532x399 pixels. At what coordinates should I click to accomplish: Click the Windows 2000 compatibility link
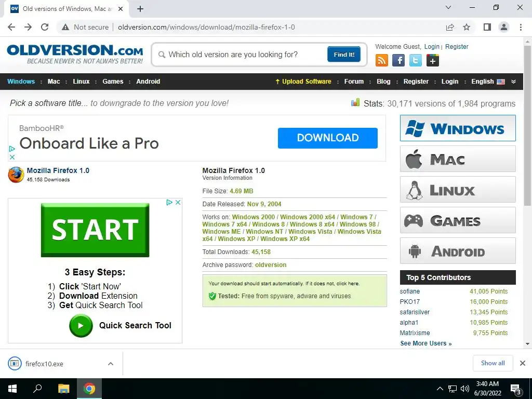coord(254,217)
